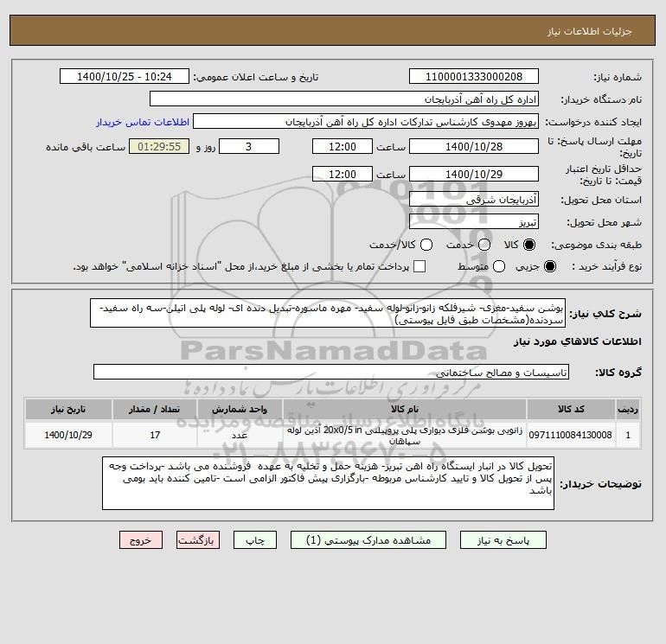This screenshot has height=644, width=666.
Task: Click the need date cell 1400/10/29 in table
Action: (68, 435)
